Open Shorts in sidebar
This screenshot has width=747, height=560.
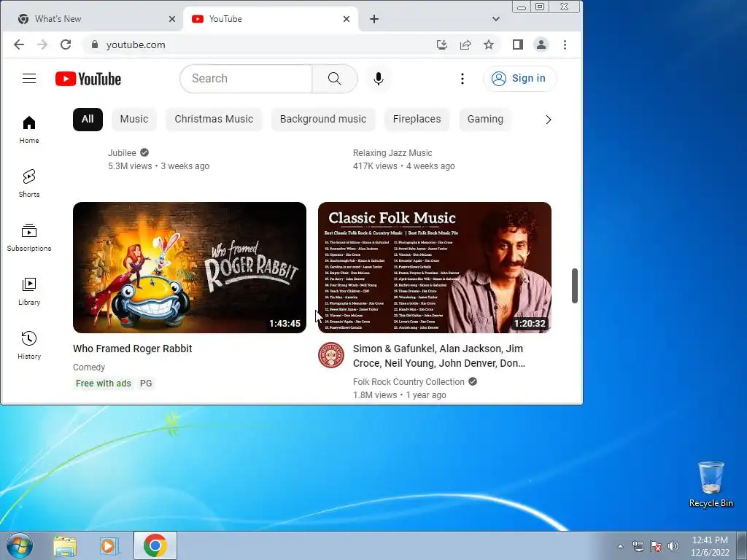click(x=29, y=183)
